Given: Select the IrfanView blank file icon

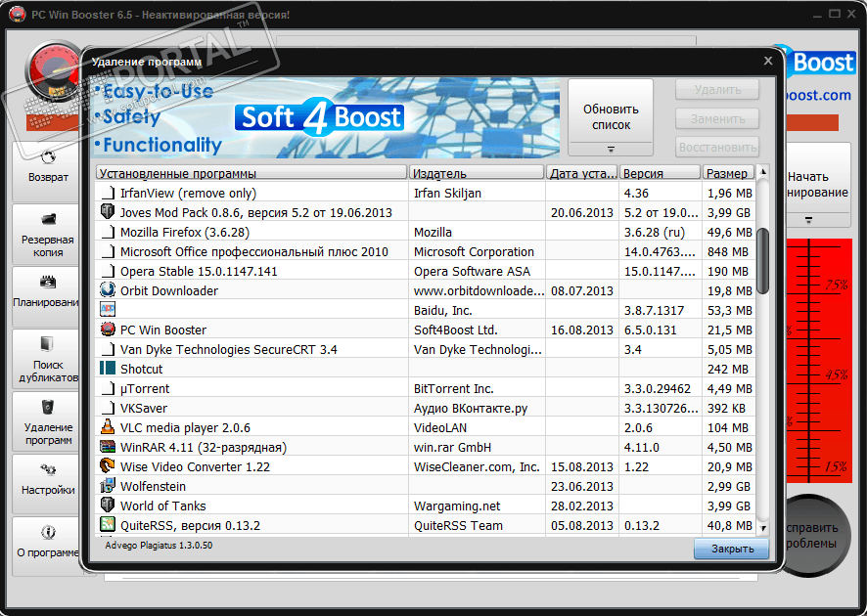Looking at the screenshot, I should coord(109,193).
